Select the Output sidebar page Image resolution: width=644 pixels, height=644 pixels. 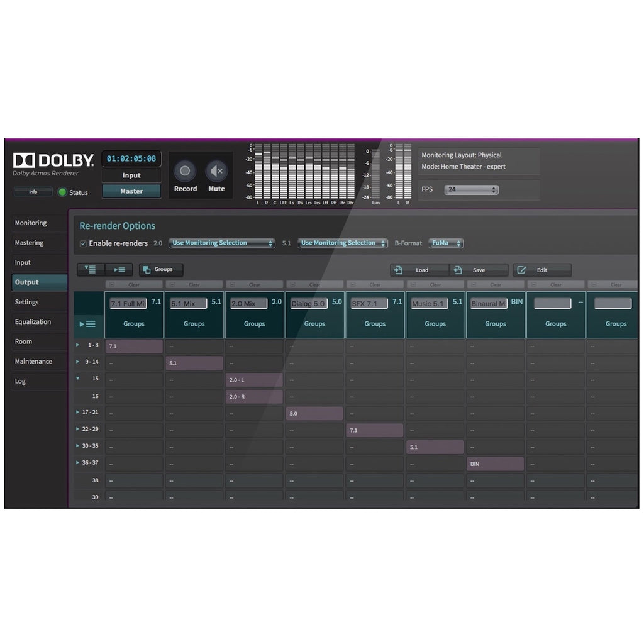click(x=40, y=282)
